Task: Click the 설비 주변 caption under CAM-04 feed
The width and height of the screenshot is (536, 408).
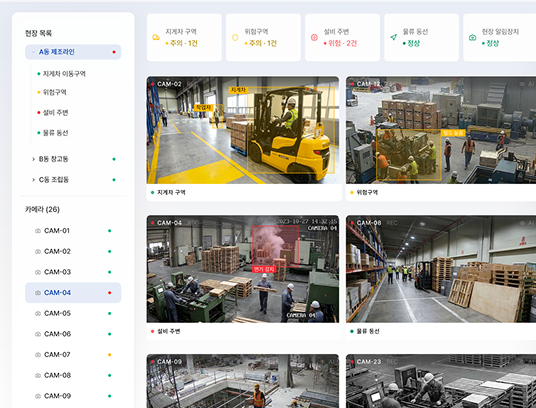Action: pyautogui.click(x=169, y=331)
